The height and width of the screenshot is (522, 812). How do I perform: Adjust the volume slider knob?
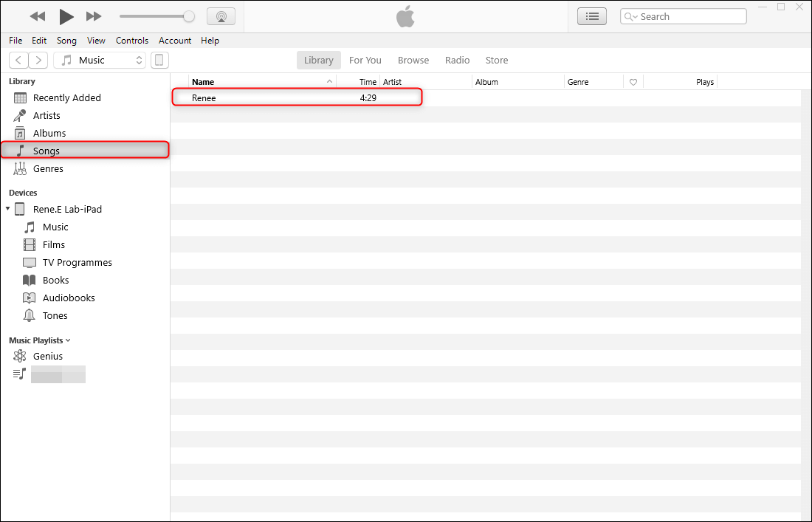coord(189,16)
